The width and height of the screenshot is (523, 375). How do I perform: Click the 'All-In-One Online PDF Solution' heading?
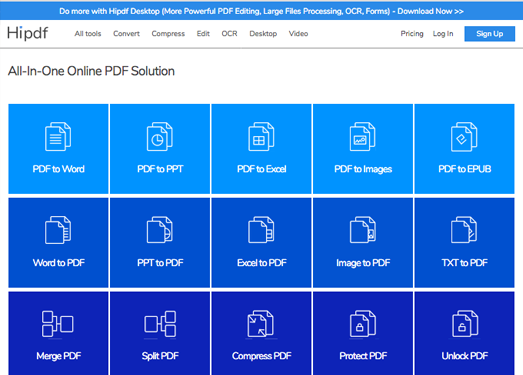point(91,71)
